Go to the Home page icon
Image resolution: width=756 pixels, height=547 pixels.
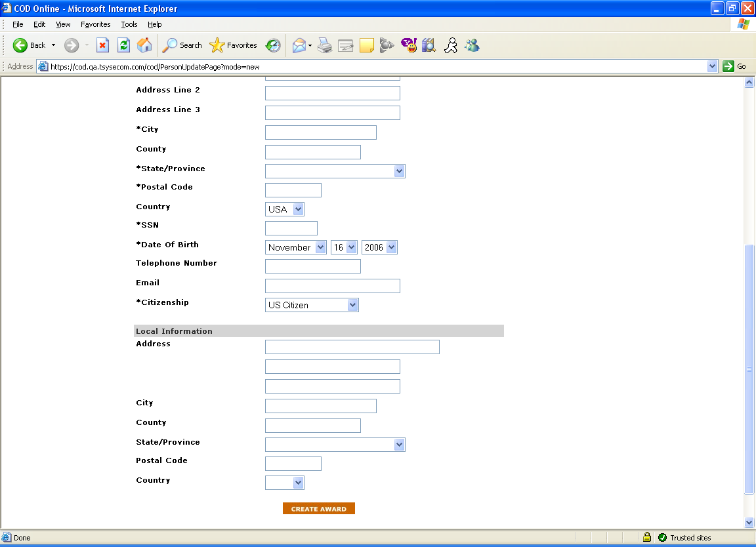[x=144, y=45]
